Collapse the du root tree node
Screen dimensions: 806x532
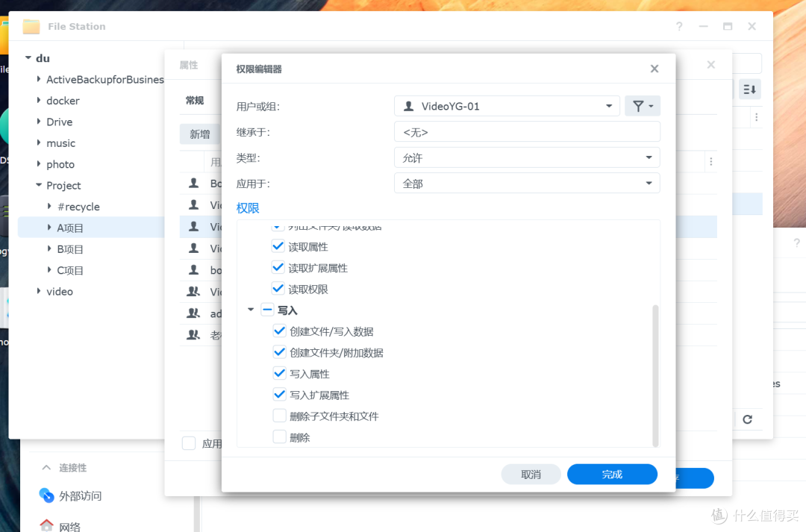tap(28, 58)
